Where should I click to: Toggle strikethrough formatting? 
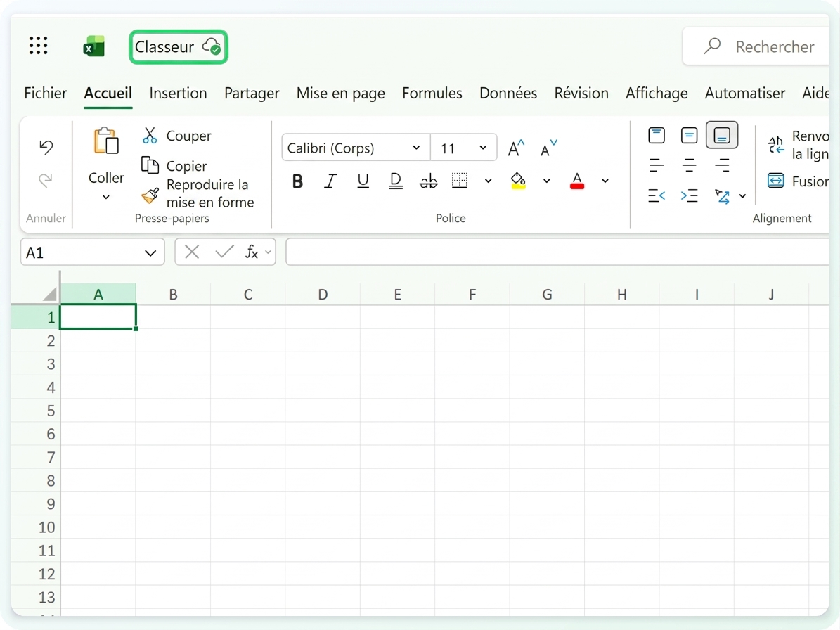[428, 181]
